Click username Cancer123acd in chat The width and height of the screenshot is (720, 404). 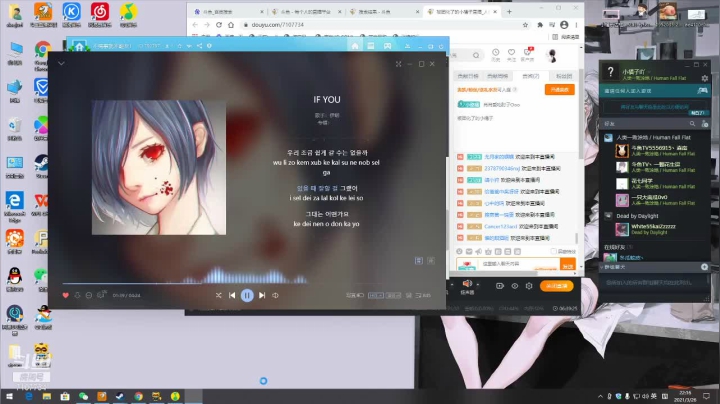point(501,226)
